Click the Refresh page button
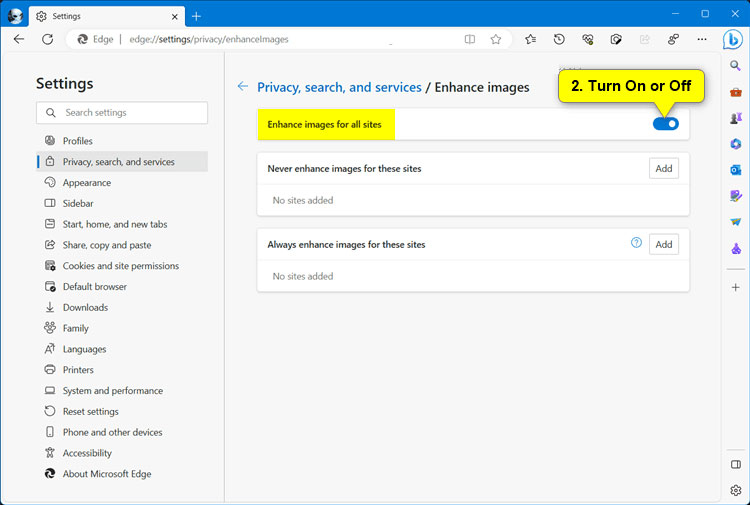The width and height of the screenshot is (750, 505). coord(47,39)
